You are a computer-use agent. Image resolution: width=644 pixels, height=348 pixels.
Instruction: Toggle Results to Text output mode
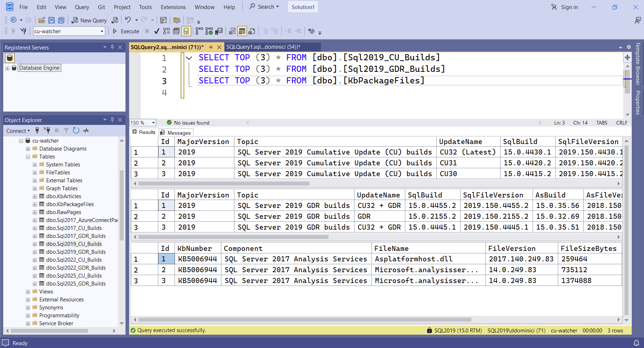point(232,31)
